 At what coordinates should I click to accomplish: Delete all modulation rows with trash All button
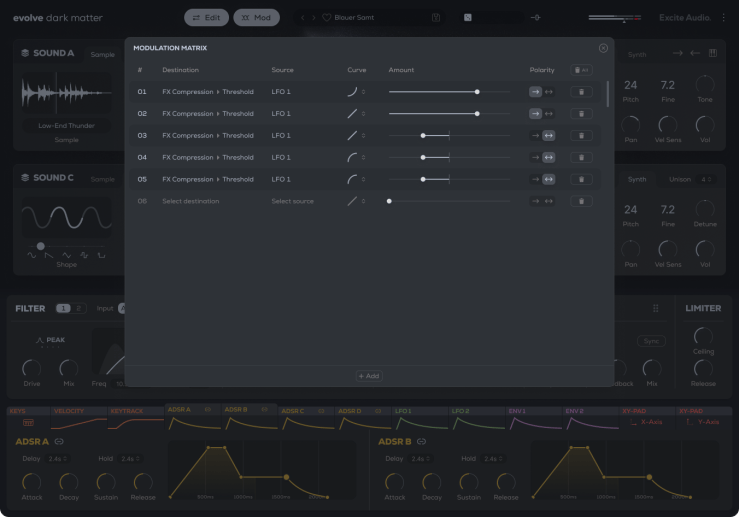pyautogui.click(x=581, y=70)
